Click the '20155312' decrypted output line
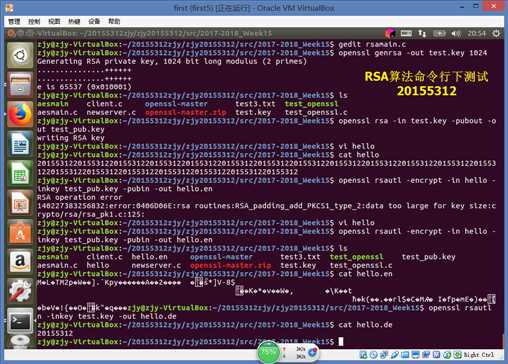Screen dimensions: 508x364 pyautogui.click(x=55, y=333)
